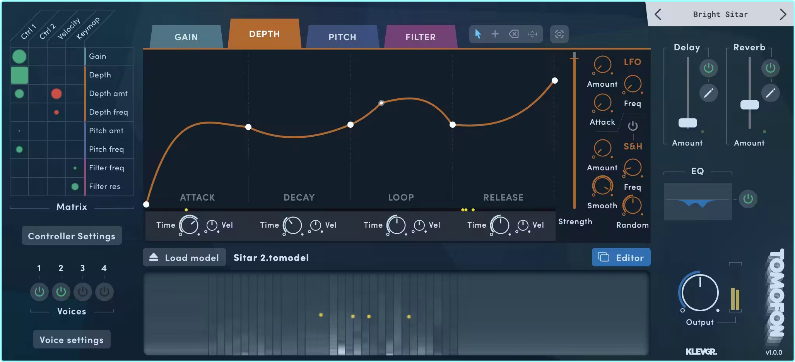Click the Depth freq matrix row label
The width and height of the screenshot is (795, 362).
(109, 112)
